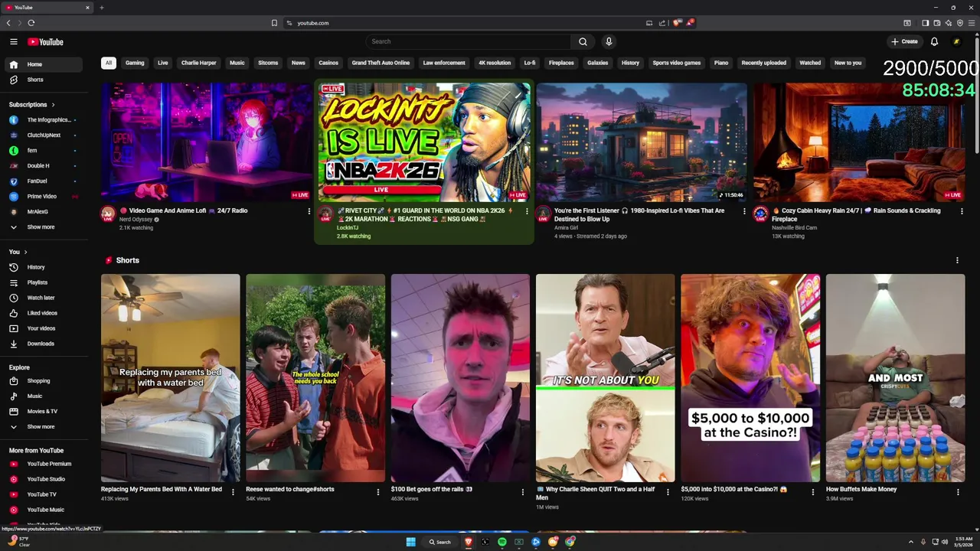
Task: Click the Brave Shields lion icon
Action: pyautogui.click(x=676, y=23)
